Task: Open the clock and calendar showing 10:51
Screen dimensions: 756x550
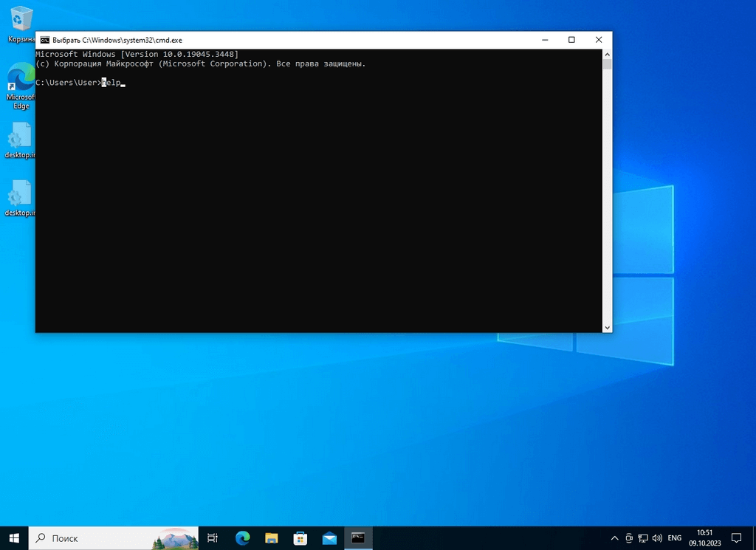Action: 705,538
